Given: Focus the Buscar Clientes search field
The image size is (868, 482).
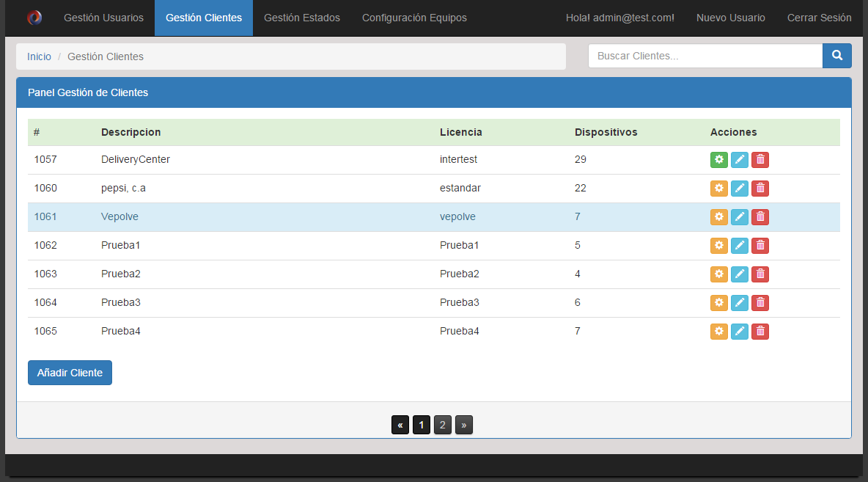Looking at the screenshot, I should point(705,56).
